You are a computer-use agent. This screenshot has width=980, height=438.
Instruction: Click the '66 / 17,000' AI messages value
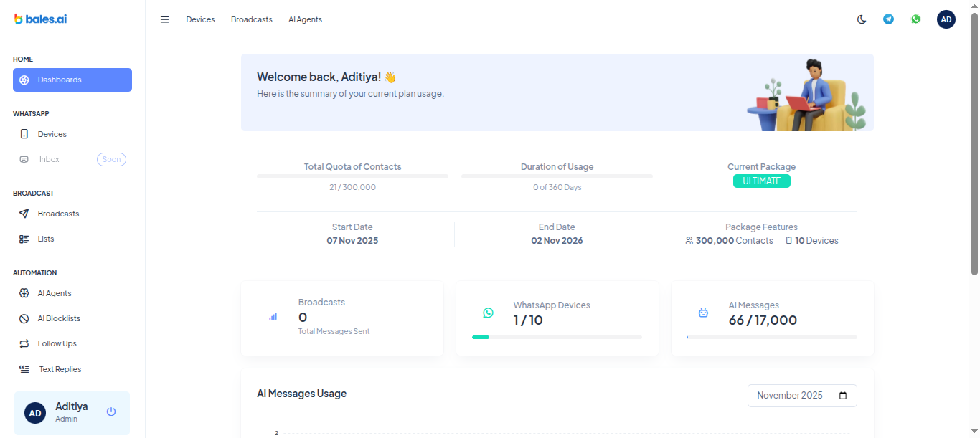coord(763,320)
